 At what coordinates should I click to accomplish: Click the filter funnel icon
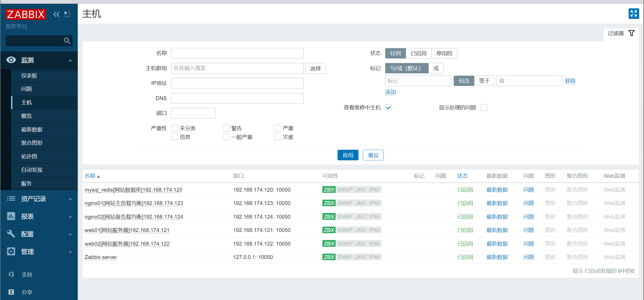click(x=631, y=33)
